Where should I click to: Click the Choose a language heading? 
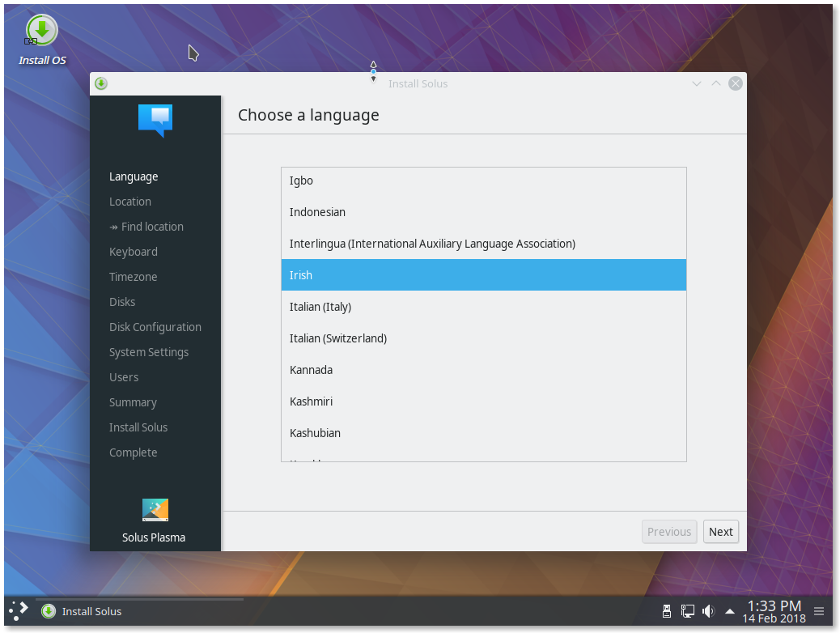[308, 115]
